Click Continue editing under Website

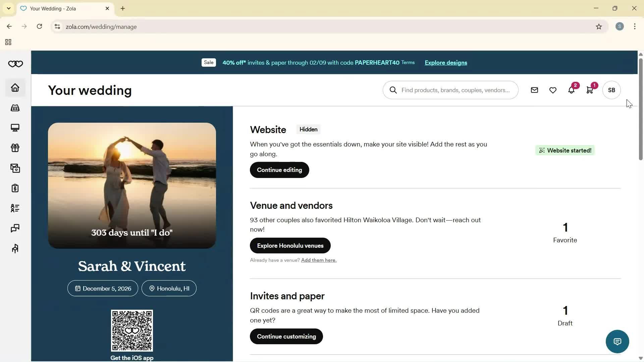click(x=279, y=170)
